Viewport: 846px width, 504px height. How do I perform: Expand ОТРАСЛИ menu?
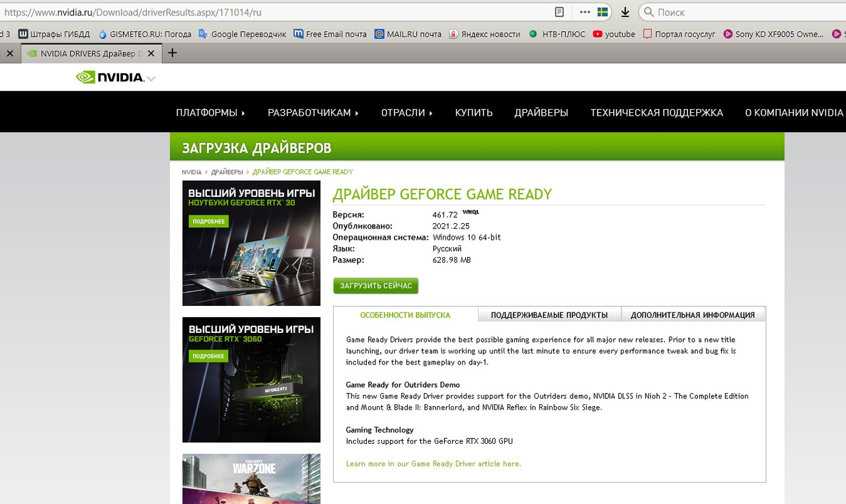click(406, 112)
